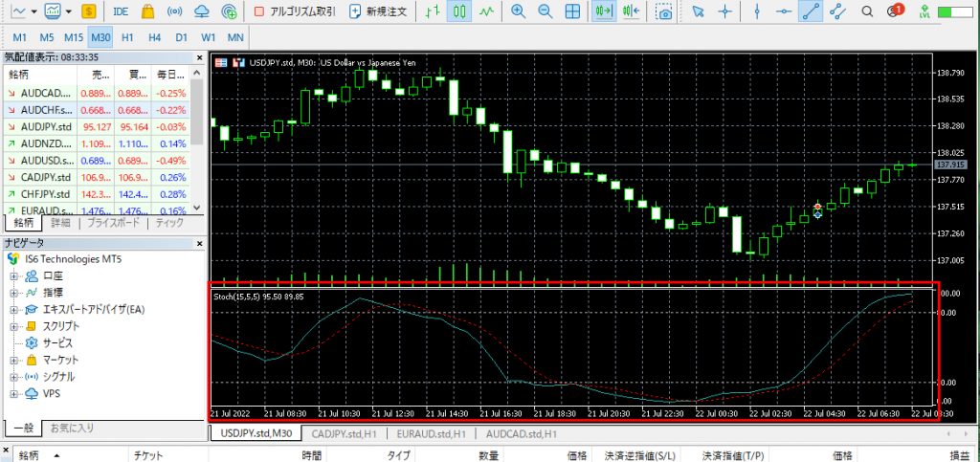Expand the シグナル tree node

13,377
